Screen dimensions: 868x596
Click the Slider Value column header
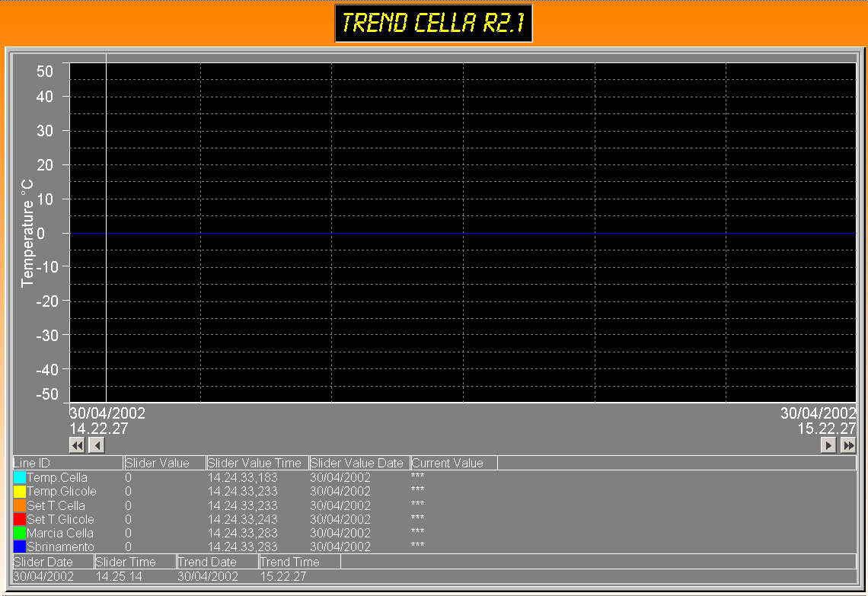pyautogui.click(x=164, y=463)
